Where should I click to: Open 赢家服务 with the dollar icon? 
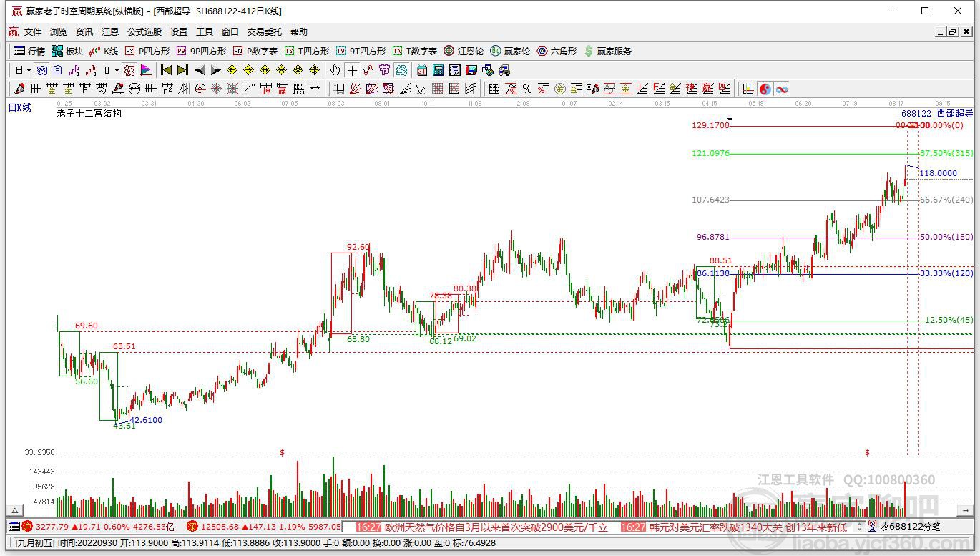pyautogui.click(x=608, y=51)
